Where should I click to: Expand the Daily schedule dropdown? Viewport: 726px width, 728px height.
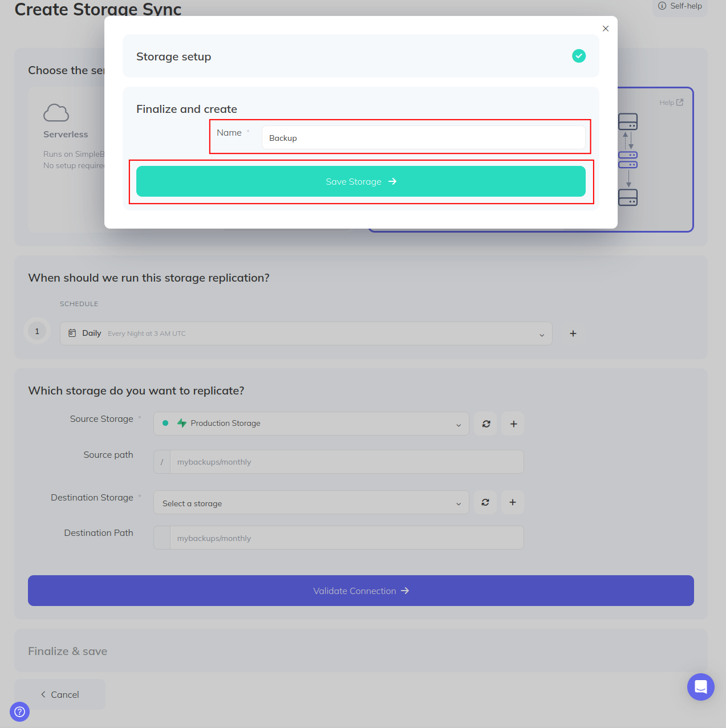306,334
